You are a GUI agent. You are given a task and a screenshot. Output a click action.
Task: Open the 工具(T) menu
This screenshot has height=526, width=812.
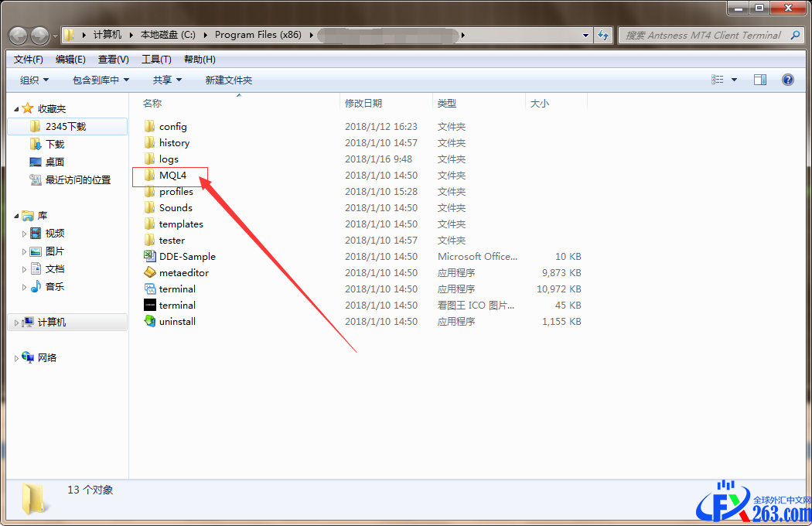tap(155, 60)
